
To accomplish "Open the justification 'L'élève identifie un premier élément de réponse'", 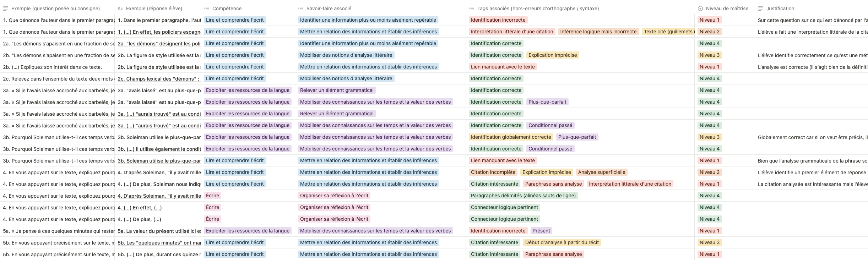I will (x=812, y=172).
